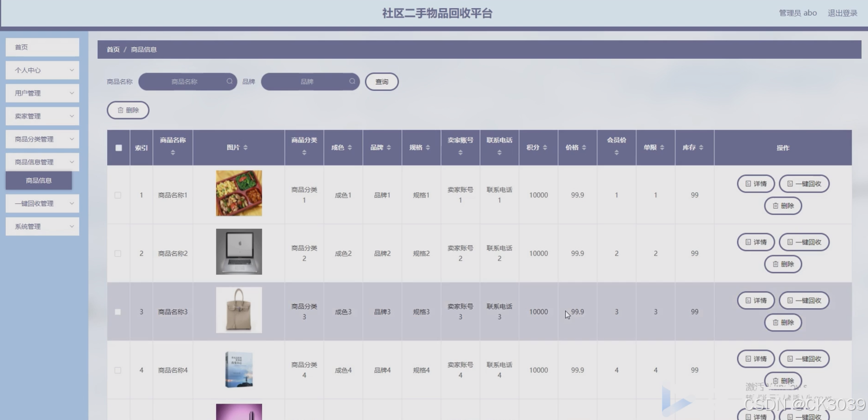
Task: Delete the 商品名称1 row
Action: tap(783, 206)
